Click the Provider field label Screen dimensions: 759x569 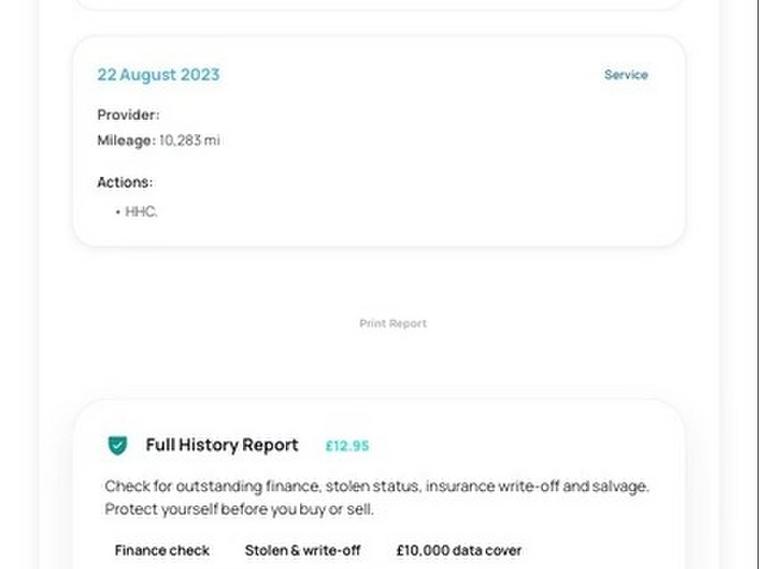(128, 115)
